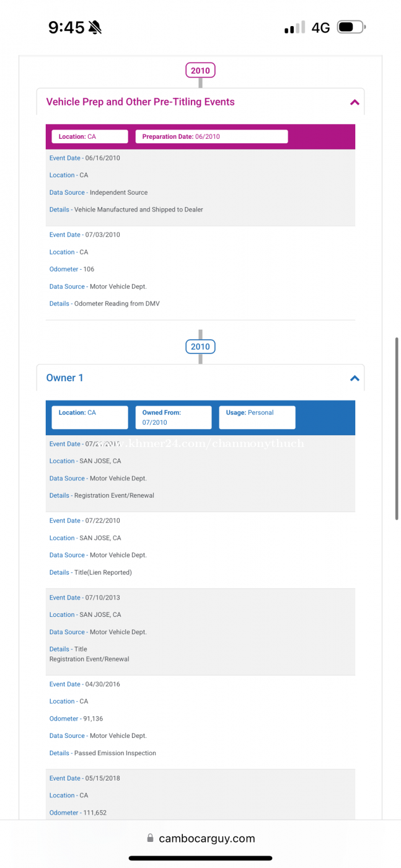The height and width of the screenshot is (868, 401).
Task: Select Odometer - 111,652 reading
Action: coord(78,813)
